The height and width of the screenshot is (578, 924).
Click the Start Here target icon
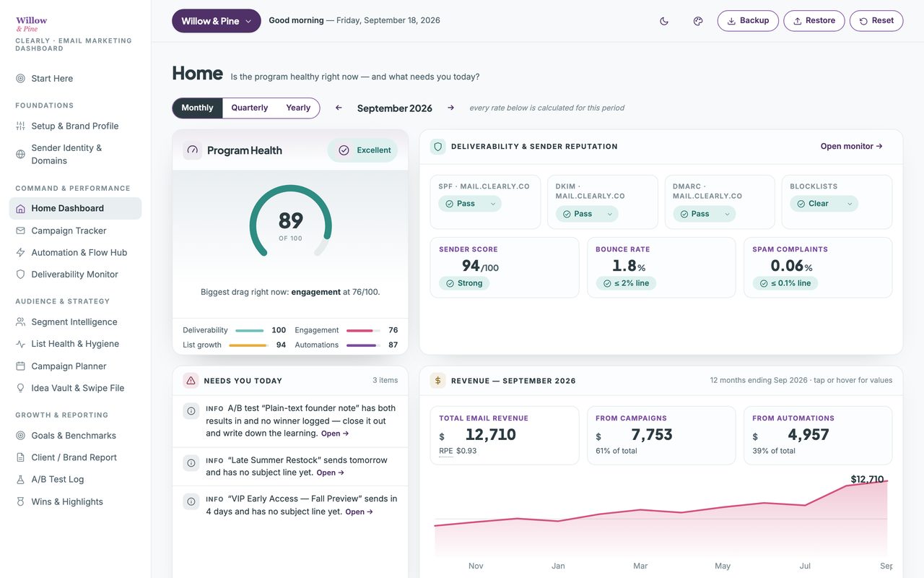(x=20, y=79)
